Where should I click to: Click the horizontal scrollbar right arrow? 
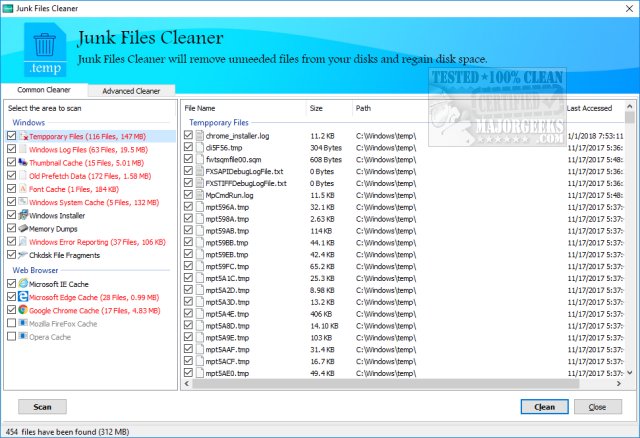(x=619, y=383)
